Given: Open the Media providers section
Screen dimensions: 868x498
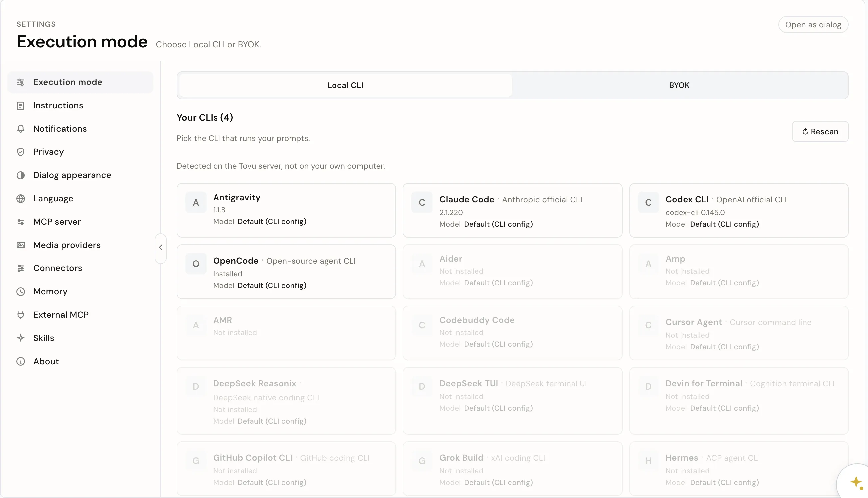Looking at the screenshot, I should pos(80,245).
